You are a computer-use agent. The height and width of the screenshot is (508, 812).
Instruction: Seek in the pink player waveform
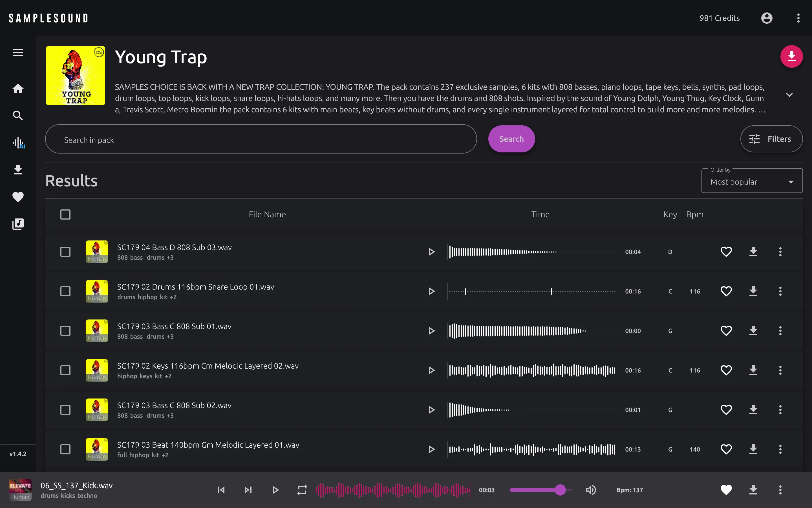pos(393,490)
